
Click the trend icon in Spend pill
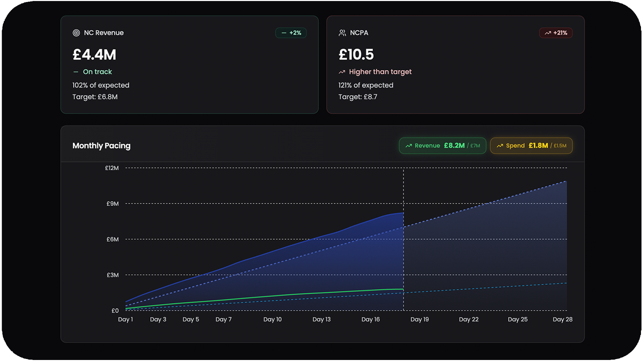coord(500,146)
